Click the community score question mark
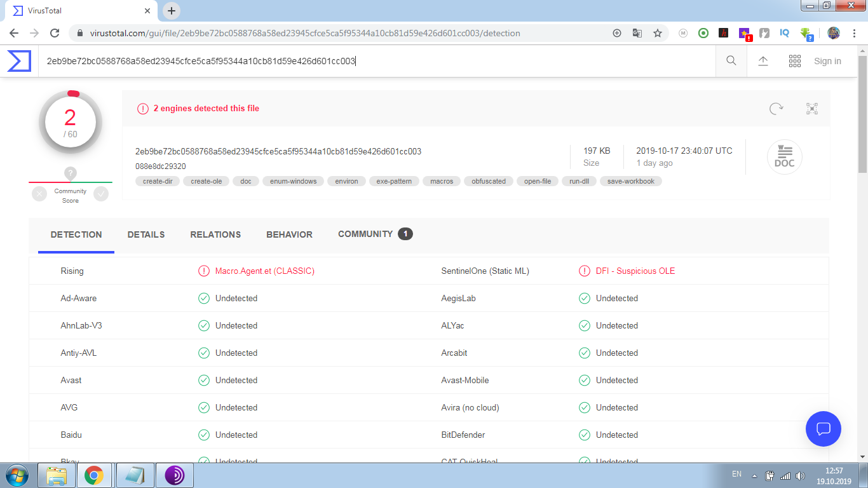868x488 pixels. coord(71,173)
